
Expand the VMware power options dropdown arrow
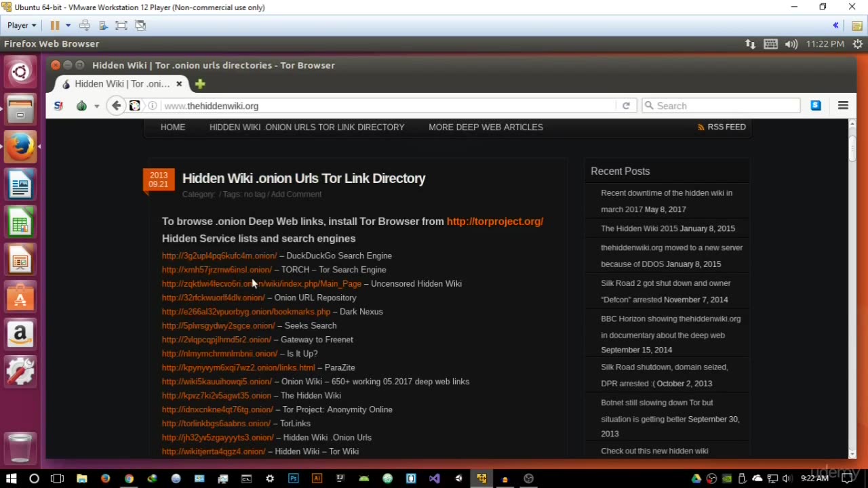(x=68, y=25)
